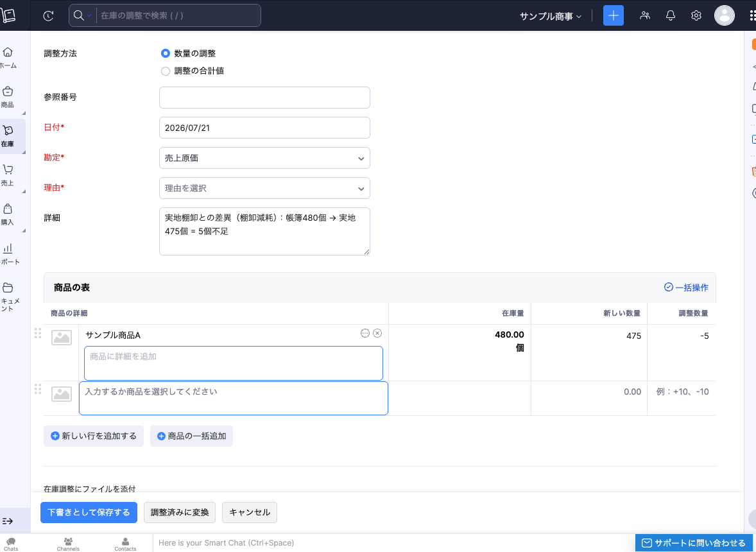Click the user profile avatar
This screenshot has height=552, width=756.
[724, 15]
